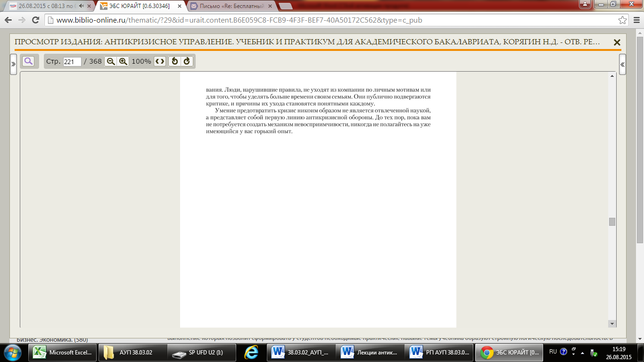Open Word document 38.03.02_АУП in taskbar
The image size is (644, 362).
[302, 352]
